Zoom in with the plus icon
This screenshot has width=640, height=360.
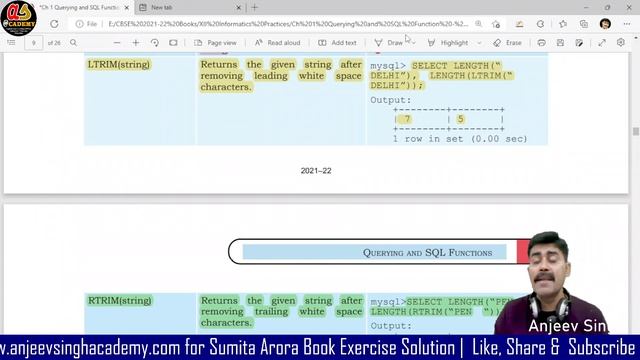(136, 42)
